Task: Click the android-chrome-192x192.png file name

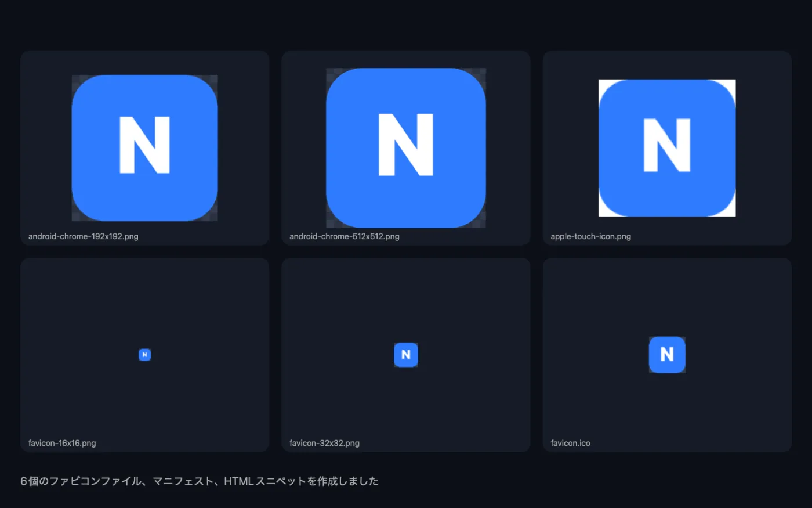Action: [x=84, y=236]
